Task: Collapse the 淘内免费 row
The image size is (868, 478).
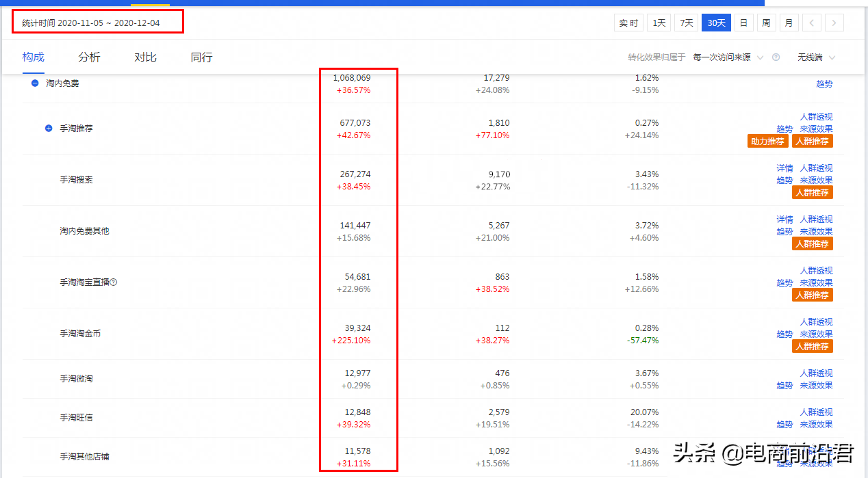Action: pos(35,83)
